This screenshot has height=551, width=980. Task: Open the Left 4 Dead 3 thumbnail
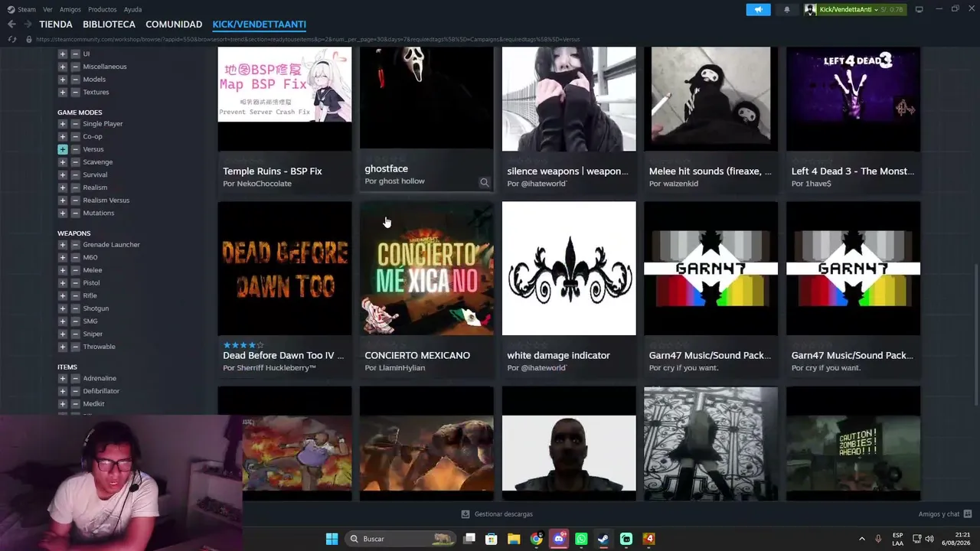tap(853, 99)
